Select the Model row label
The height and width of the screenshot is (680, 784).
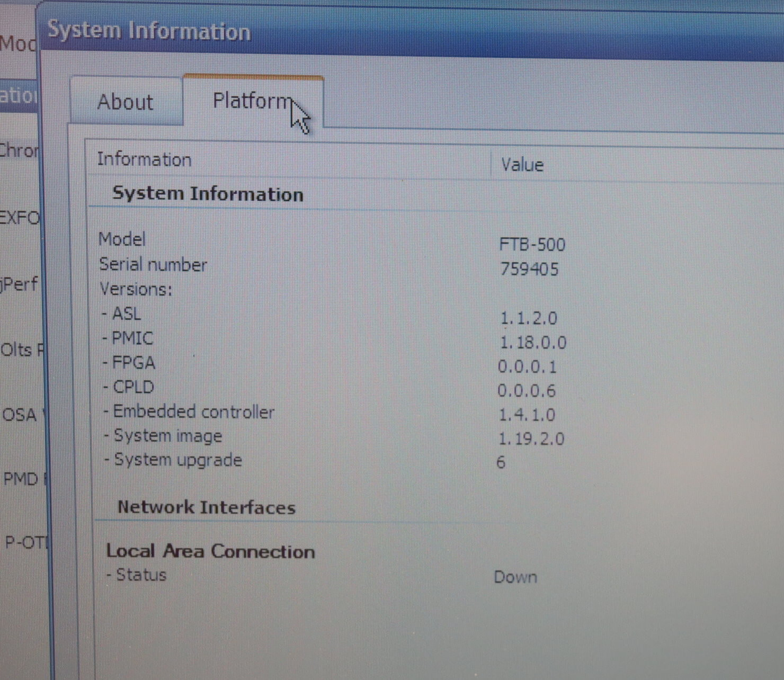point(122,239)
